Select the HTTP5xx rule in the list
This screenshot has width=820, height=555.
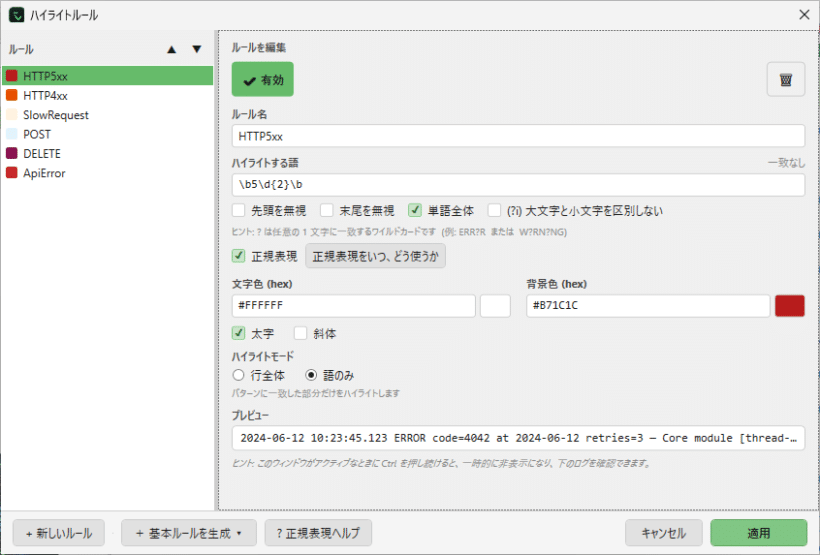pos(107,76)
